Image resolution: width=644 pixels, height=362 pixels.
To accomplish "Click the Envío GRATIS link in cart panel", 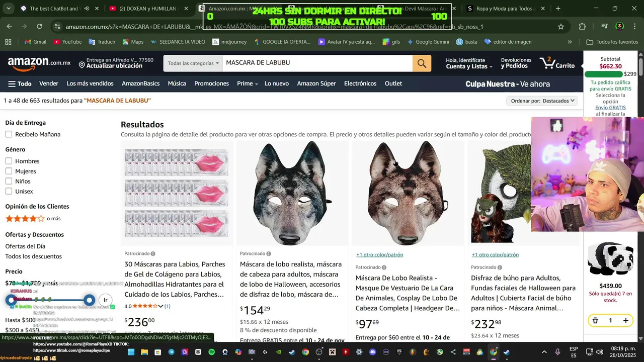I will pyautogui.click(x=610, y=108).
